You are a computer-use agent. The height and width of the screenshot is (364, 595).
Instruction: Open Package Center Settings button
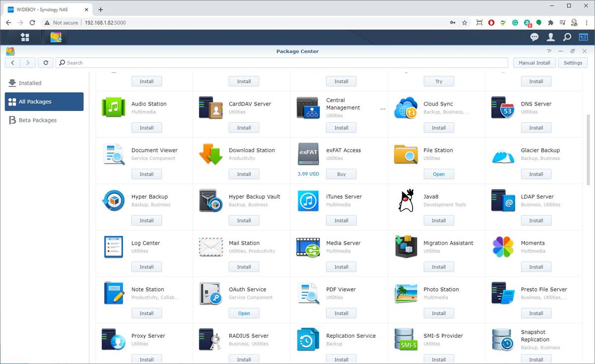573,63
